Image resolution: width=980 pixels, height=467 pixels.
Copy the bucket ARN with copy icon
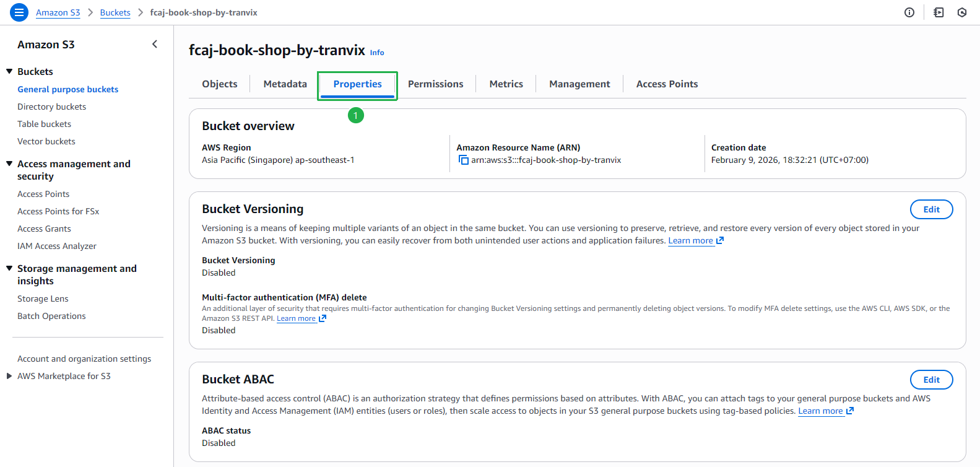click(463, 160)
